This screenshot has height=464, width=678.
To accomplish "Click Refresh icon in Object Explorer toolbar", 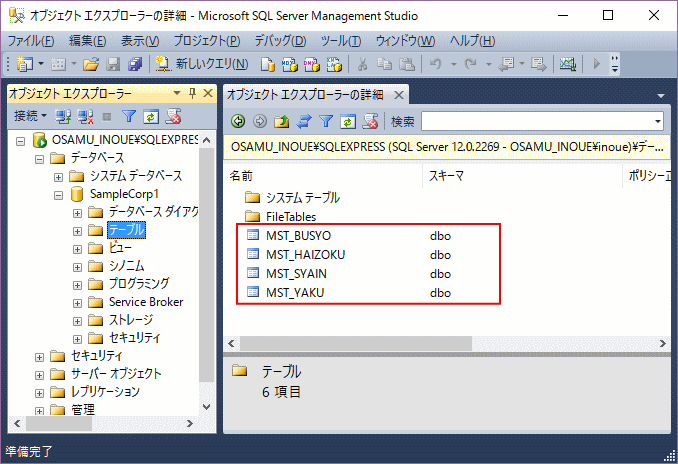I will click(151, 116).
